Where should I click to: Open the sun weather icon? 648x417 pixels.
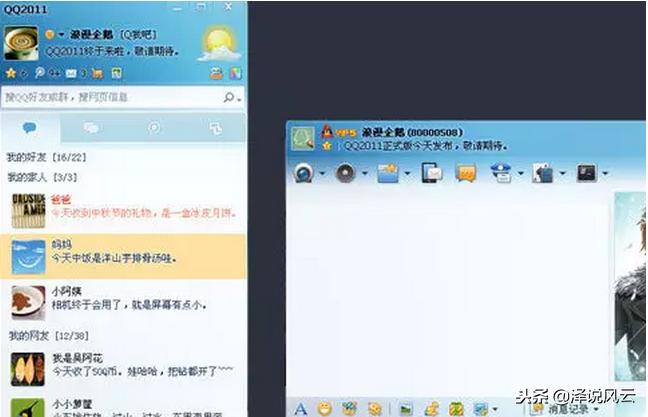[x=219, y=43]
